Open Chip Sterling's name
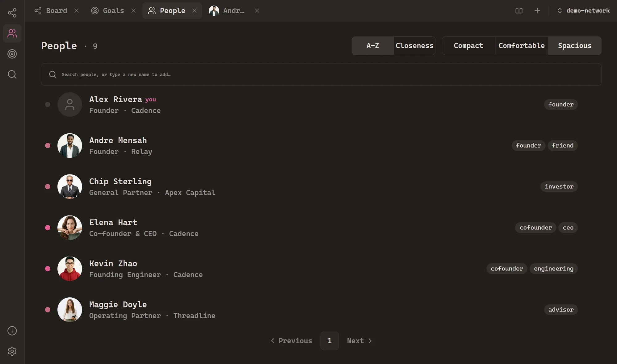617x364 pixels. [x=120, y=182]
